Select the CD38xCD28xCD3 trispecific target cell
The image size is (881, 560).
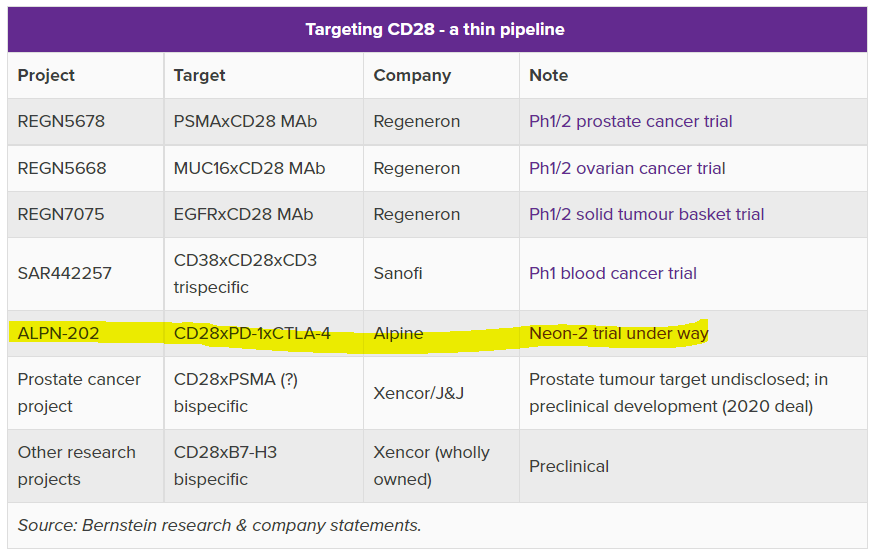(x=245, y=273)
